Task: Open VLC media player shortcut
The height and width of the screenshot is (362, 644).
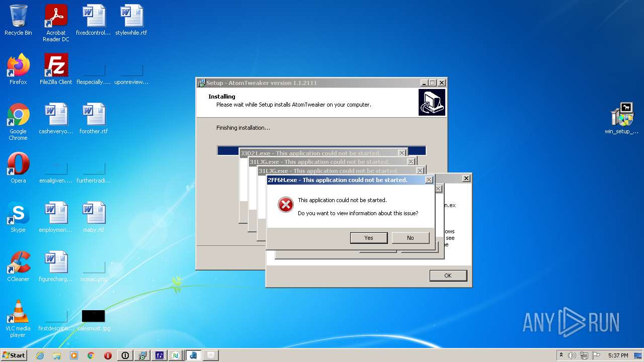Action: click(x=18, y=319)
